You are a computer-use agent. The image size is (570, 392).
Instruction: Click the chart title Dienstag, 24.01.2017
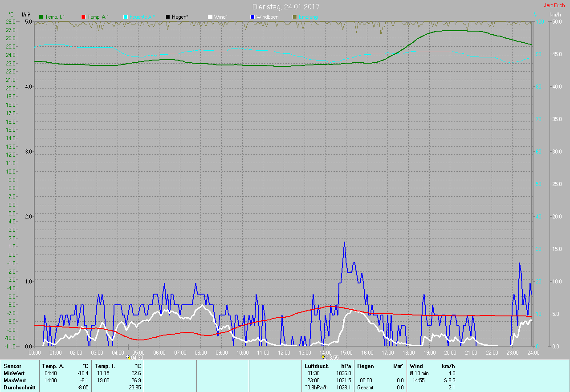click(285, 7)
